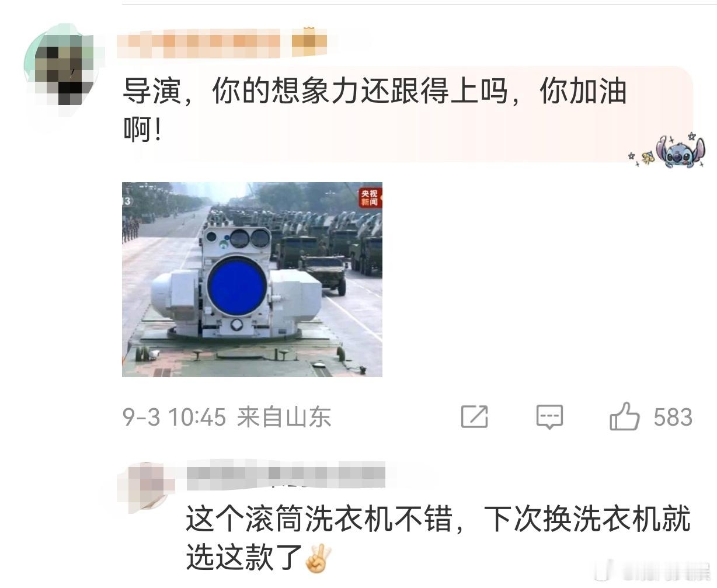Click the member badge beside the top username

coord(308,42)
